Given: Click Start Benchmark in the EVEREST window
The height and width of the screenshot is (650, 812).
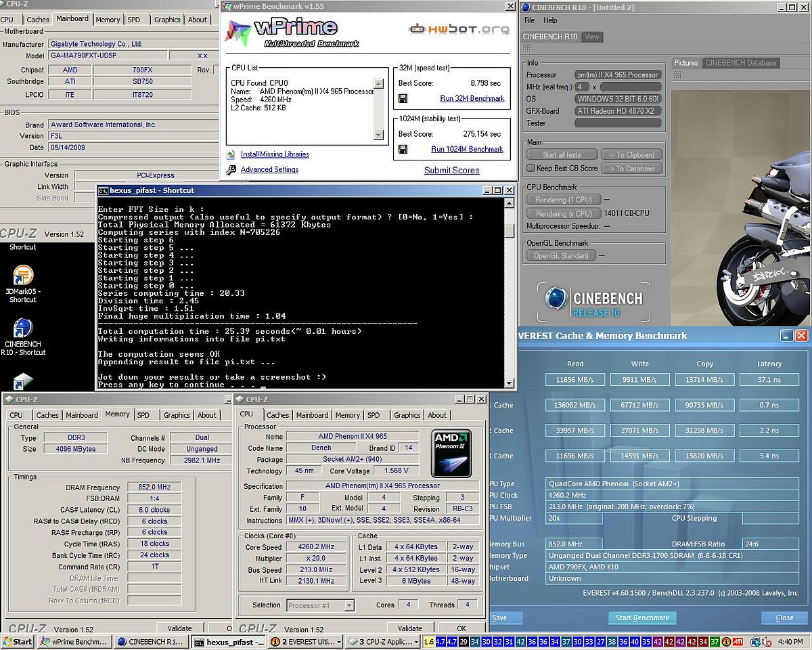Looking at the screenshot, I should pos(643,617).
